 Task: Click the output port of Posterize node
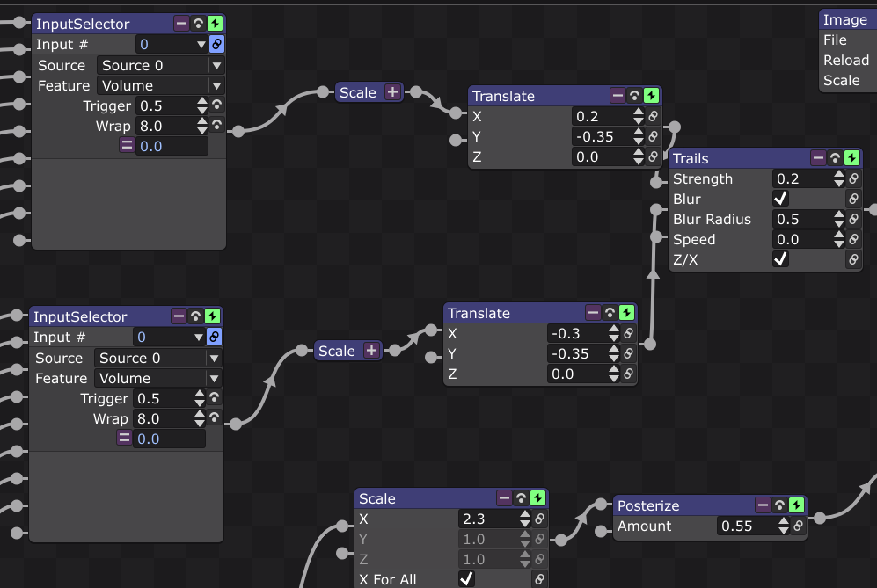point(820,519)
